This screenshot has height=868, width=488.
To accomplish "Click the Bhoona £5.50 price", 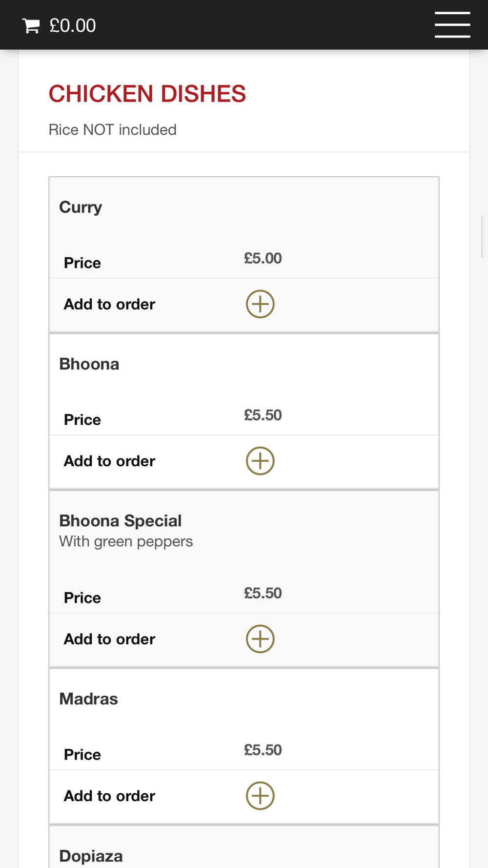I will tap(263, 415).
